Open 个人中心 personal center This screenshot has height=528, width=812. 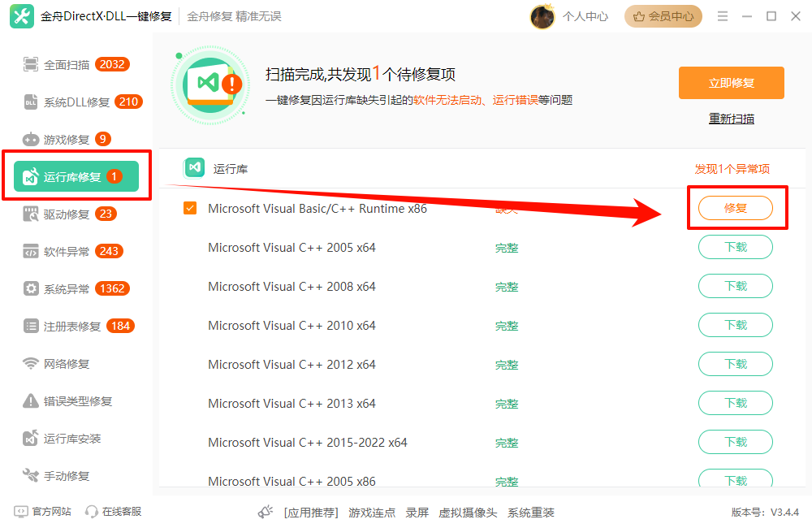coord(585,16)
